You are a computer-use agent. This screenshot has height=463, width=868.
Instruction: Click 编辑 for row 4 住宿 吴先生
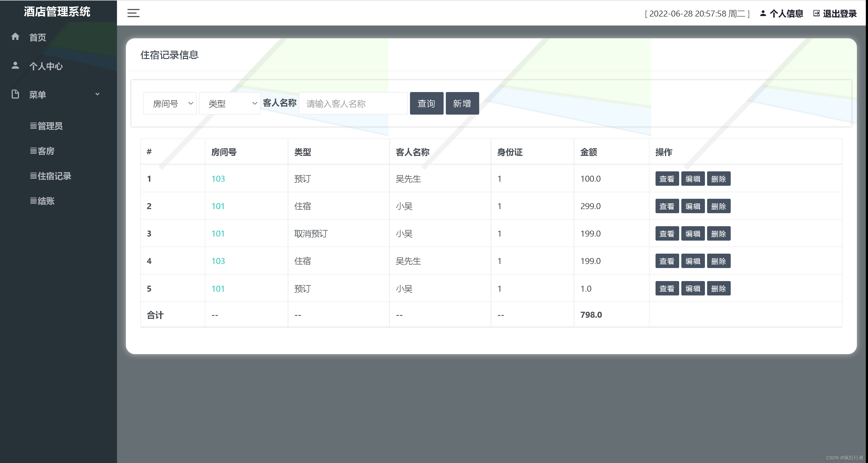(693, 261)
